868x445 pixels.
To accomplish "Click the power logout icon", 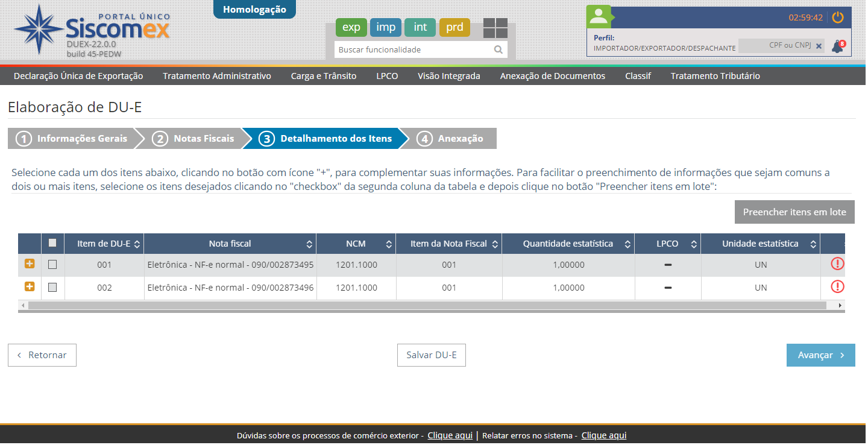I will (838, 17).
